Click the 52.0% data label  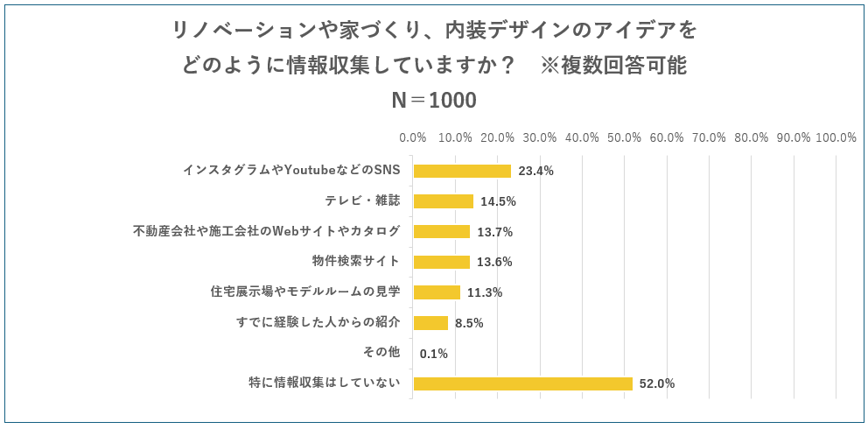click(x=657, y=383)
